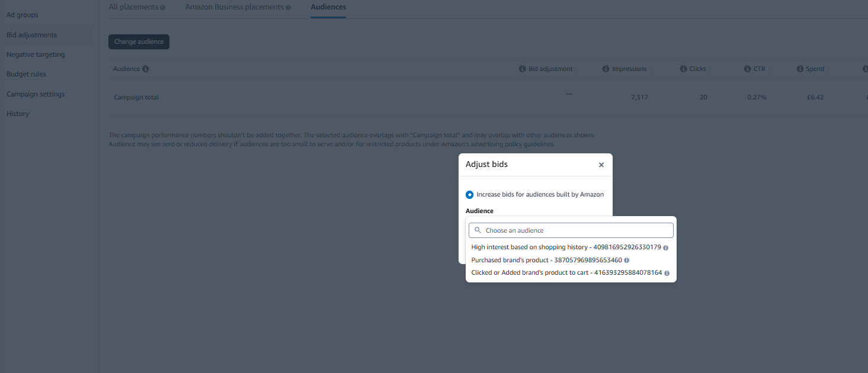Click info icon next to All placements
The width and height of the screenshot is (868, 373).
[x=163, y=8]
